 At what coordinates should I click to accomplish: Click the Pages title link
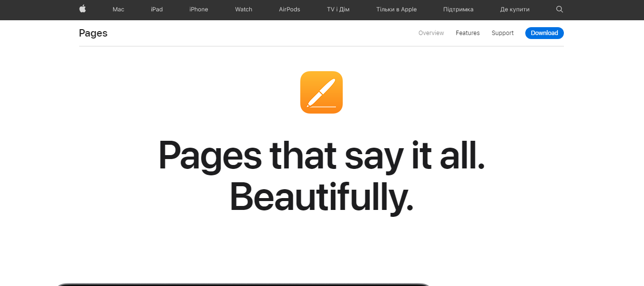(x=93, y=33)
